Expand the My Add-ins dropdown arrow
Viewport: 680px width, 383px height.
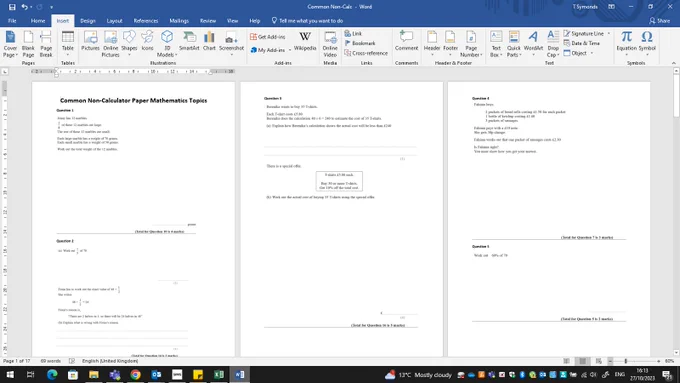290,50
